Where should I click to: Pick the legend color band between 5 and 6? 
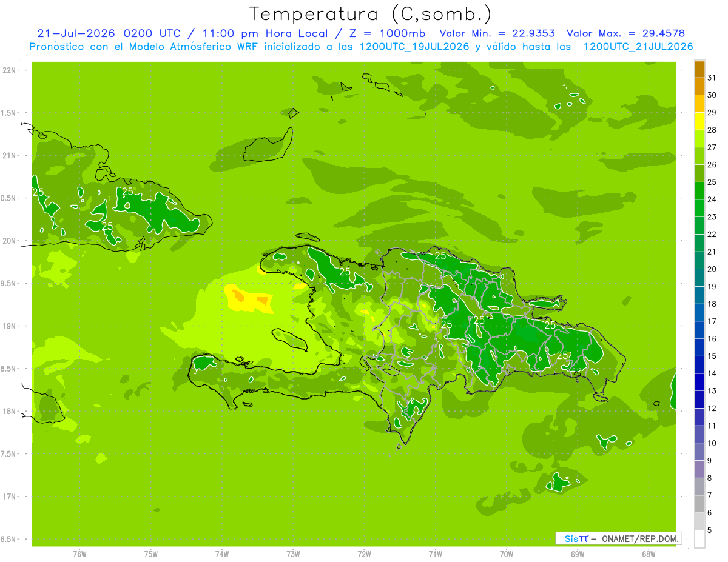coord(699,521)
